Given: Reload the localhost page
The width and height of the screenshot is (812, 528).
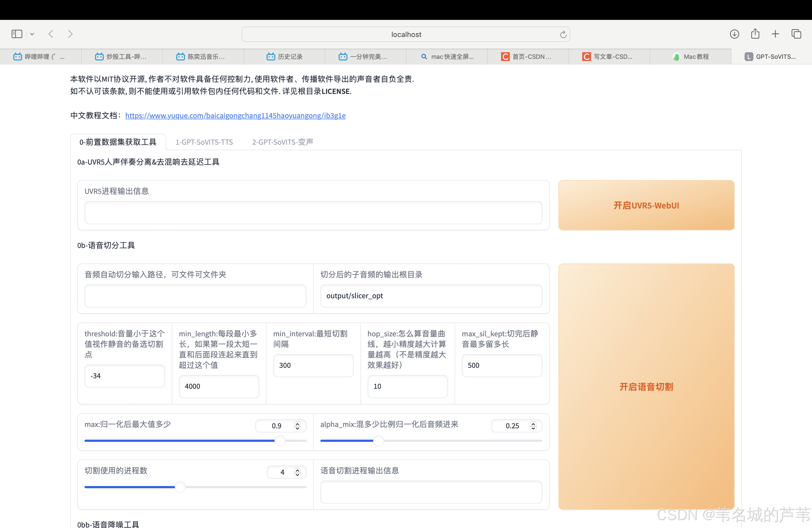Looking at the screenshot, I should pyautogui.click(x=563, y=35).
